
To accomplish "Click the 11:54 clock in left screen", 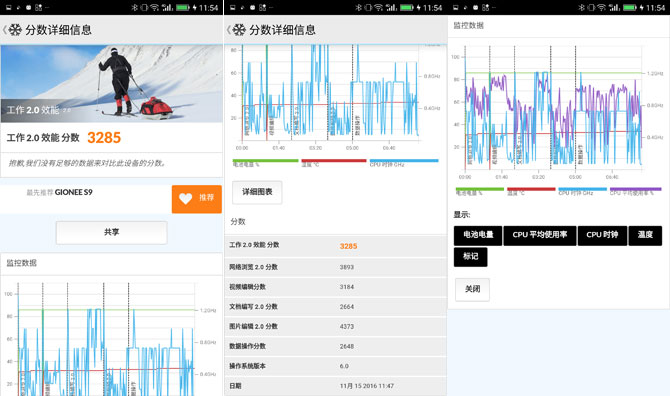I will click(209, 8).
